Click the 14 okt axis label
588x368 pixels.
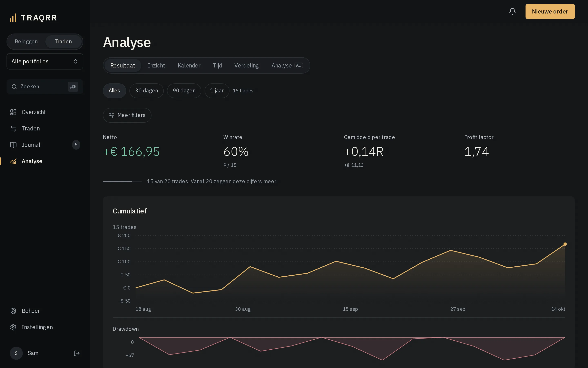[x=558, y=309]
